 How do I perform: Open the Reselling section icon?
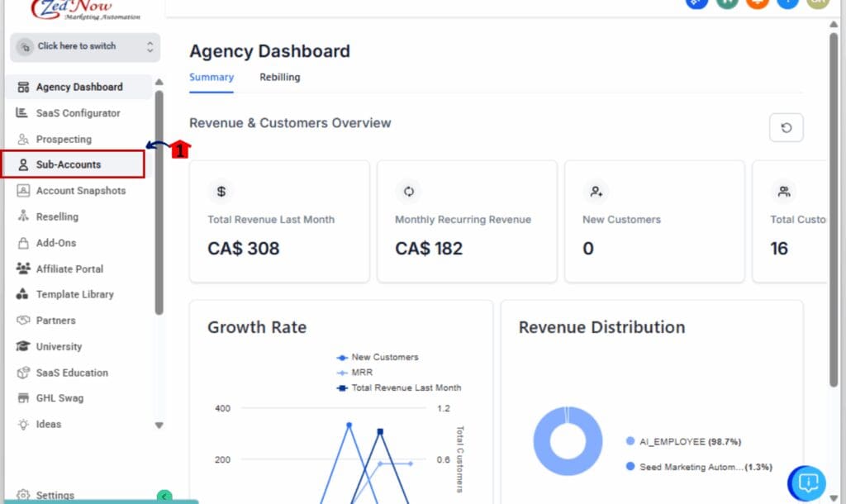point(23,217)
